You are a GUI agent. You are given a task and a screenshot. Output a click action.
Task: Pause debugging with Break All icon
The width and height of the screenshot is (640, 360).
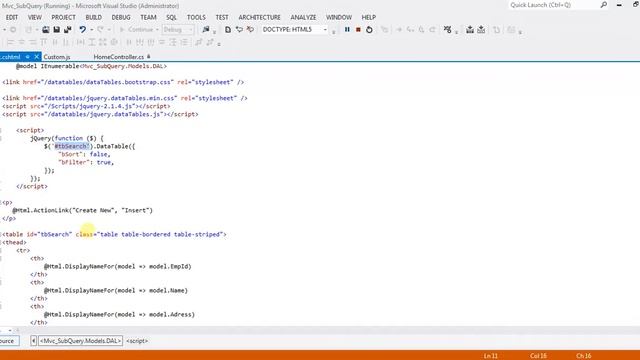tap(347, 29)
